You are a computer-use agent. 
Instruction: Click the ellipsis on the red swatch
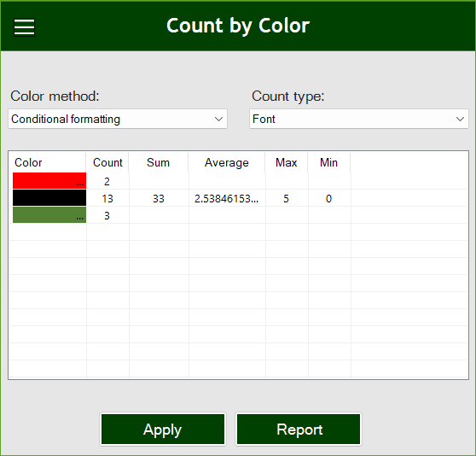[80, 184]
